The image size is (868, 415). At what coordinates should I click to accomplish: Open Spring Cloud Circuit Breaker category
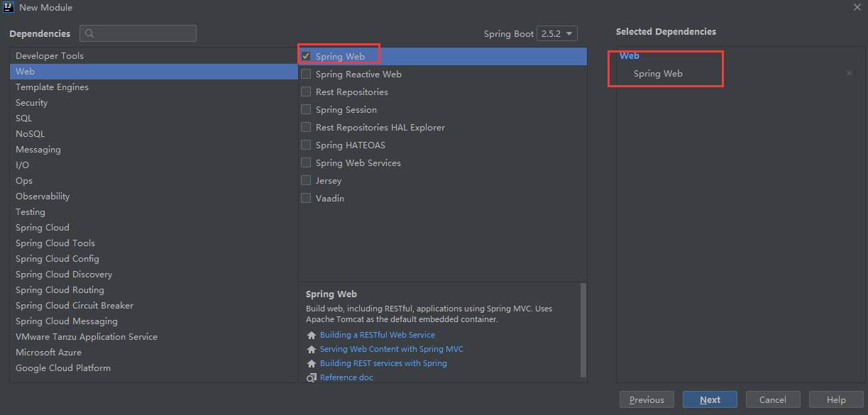click(153, 306)
